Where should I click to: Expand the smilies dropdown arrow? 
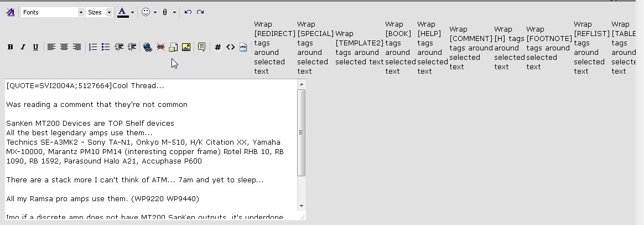[155, 12]
